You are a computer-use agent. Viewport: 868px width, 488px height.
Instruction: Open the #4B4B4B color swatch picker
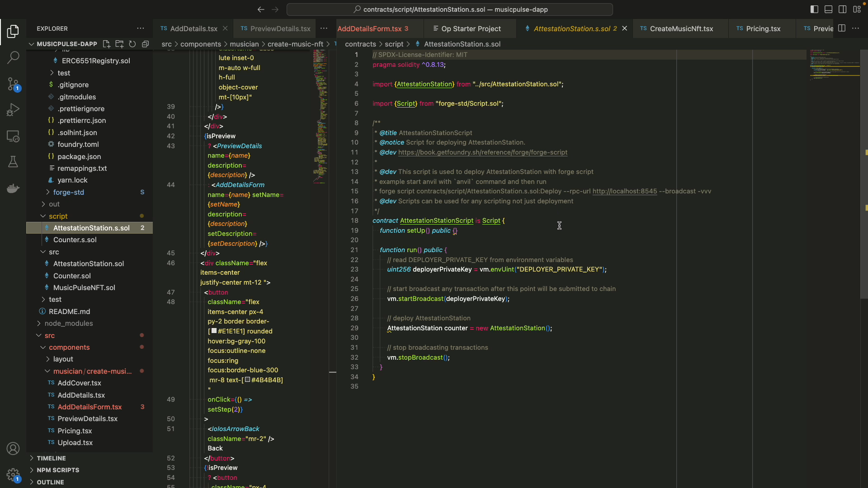point(247,380)
